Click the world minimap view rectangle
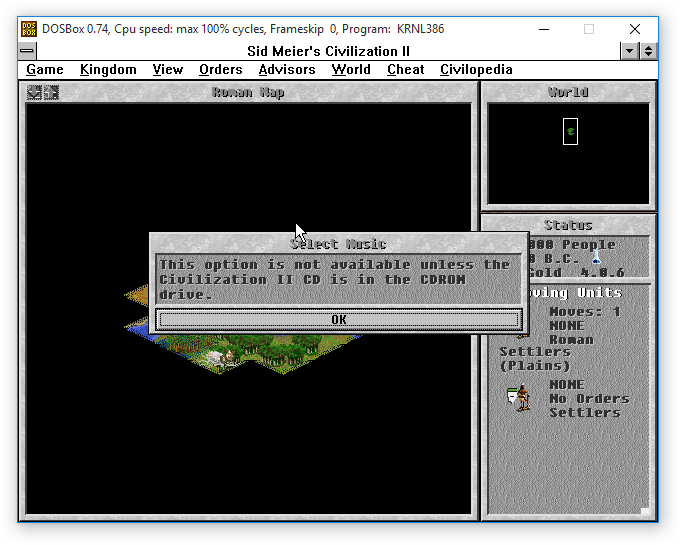This screenshot has height=545, width=680. [x=570, y=131]
